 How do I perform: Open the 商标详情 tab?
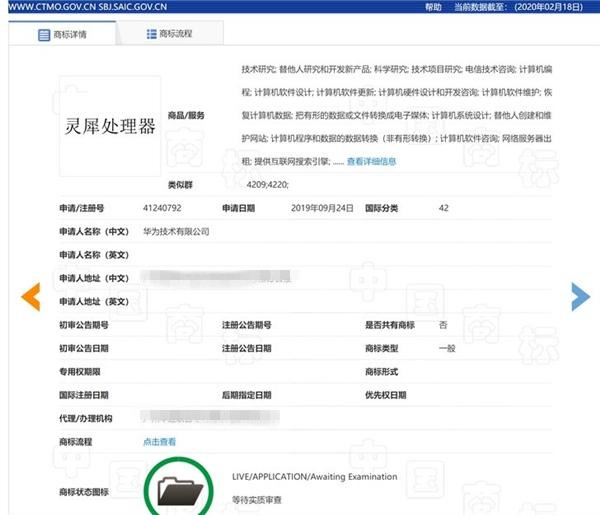point(62,34)
